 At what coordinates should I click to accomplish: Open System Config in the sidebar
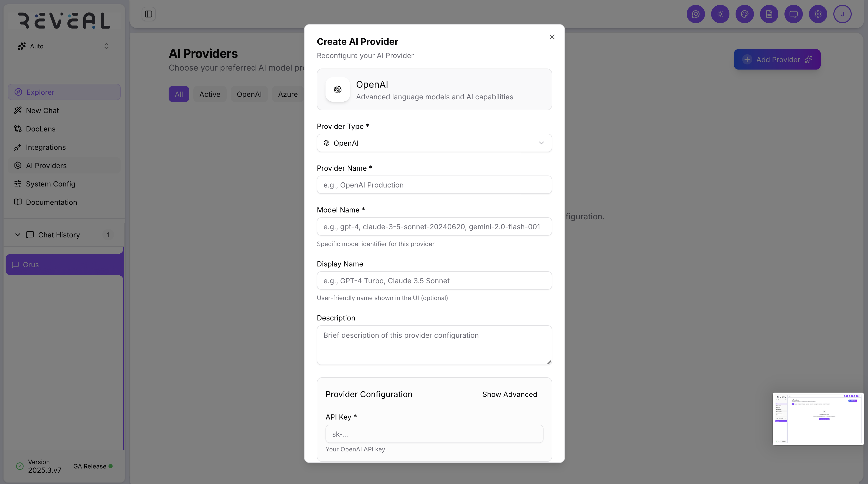pyautogui.click(x=64, y=184)
